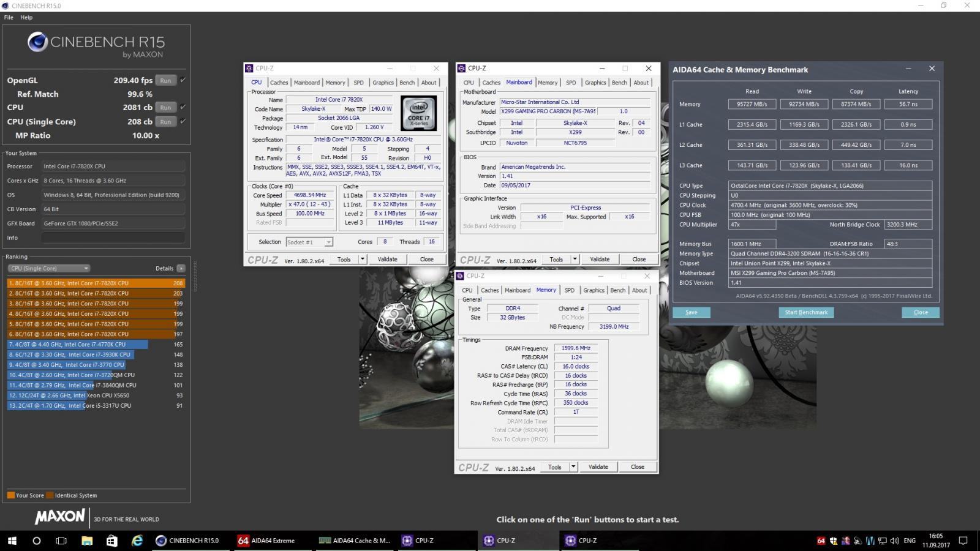The width and height of the screenshot is (980, 551).
Task: Open Bench tab in CPU-Z Mainboard window
Action: 619,83
